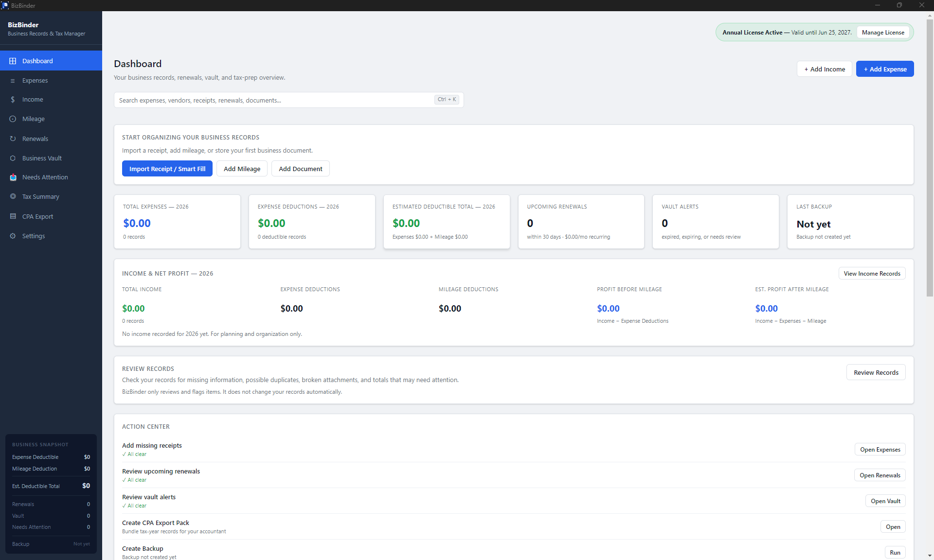Click the scrollbar down arrow
This screenshot has width=934, height=560.
(930, 556)
